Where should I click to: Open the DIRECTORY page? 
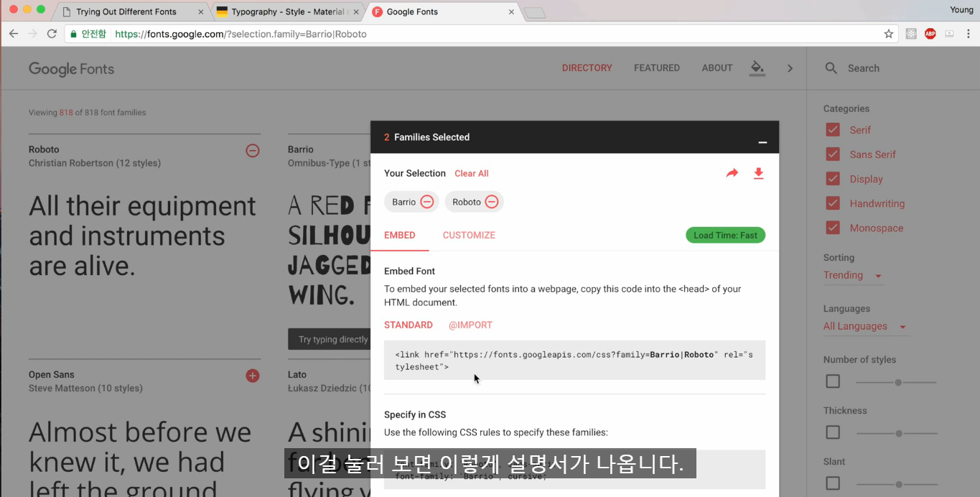[x=587, y=68]
